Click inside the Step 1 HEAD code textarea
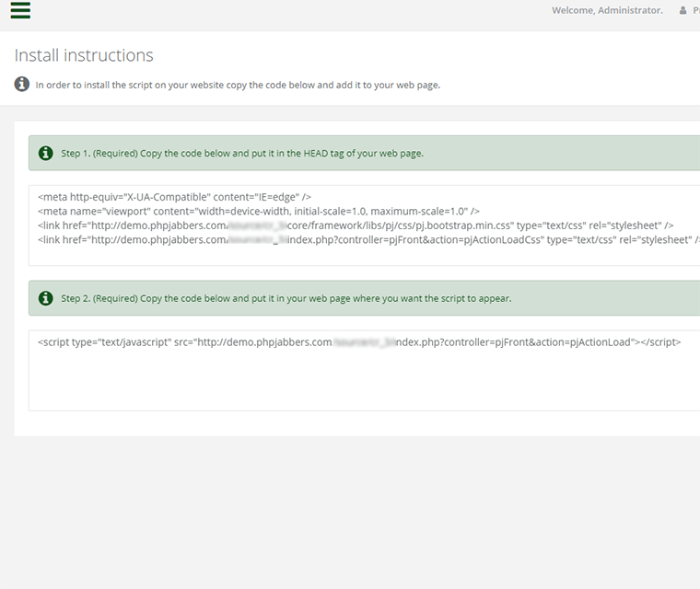 pos(365,225)
